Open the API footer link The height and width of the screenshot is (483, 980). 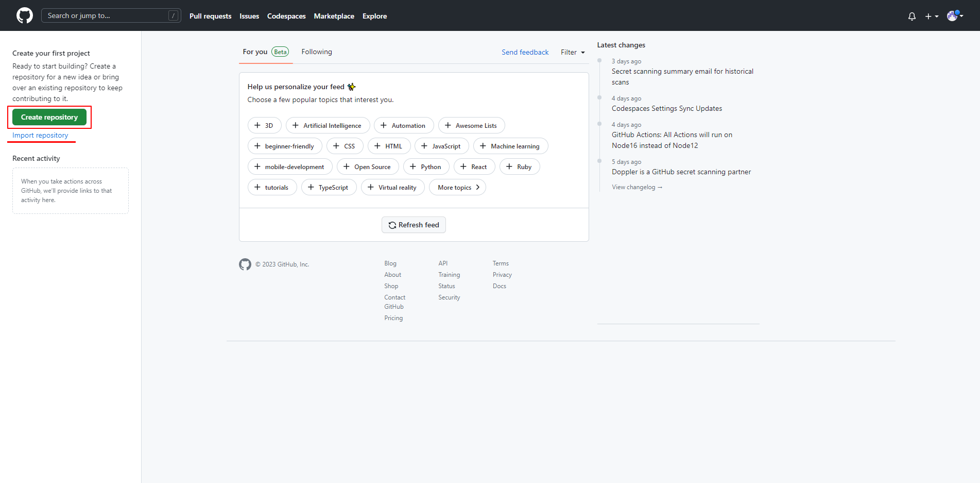click(x=443, y=263)
